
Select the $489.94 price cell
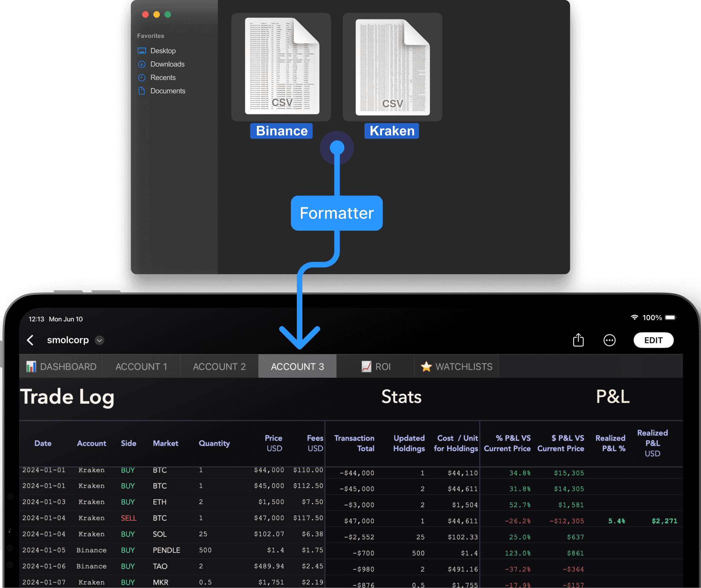point(269,566)
